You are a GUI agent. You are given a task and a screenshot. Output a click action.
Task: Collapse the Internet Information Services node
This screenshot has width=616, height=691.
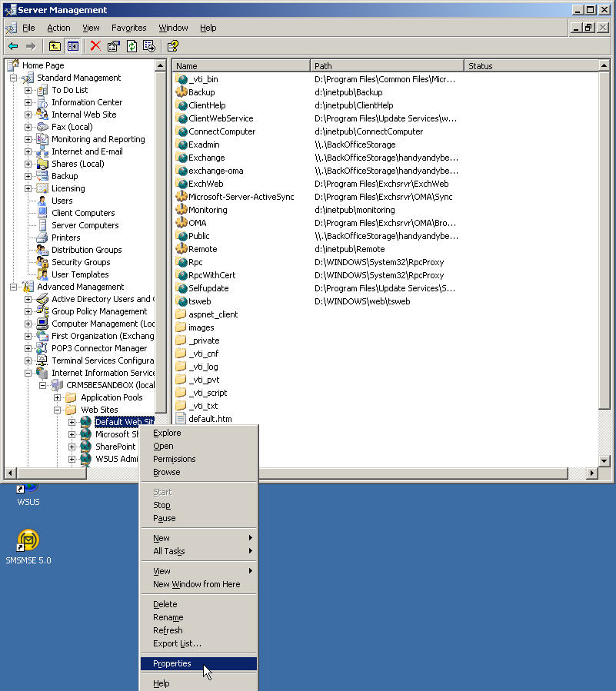click(x=28, y=373)
